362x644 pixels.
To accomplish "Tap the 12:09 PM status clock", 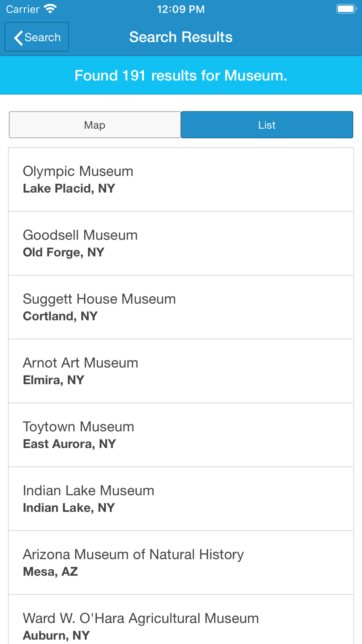I will (181, 9).
